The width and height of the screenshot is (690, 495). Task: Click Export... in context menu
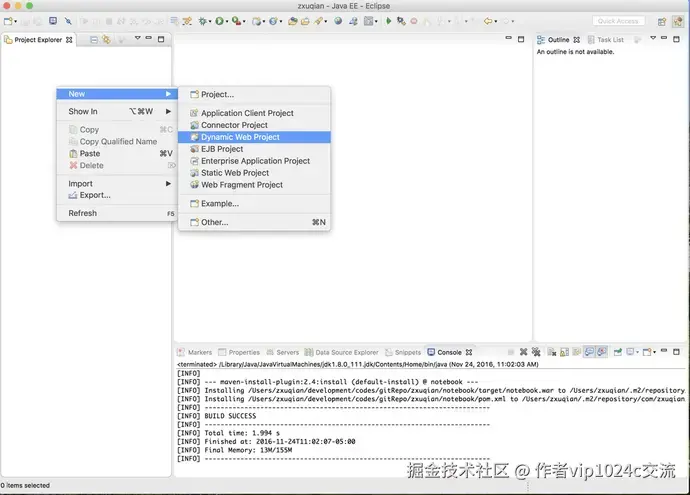click(117, 195)
